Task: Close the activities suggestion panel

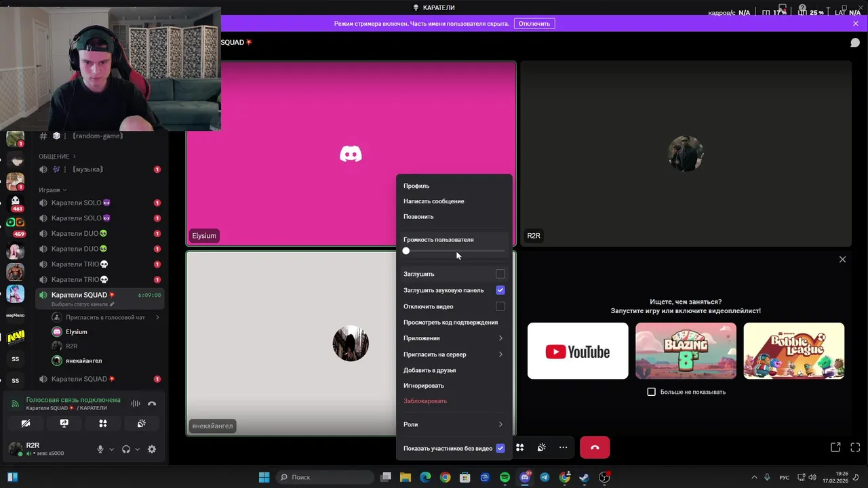Action: 842,260
